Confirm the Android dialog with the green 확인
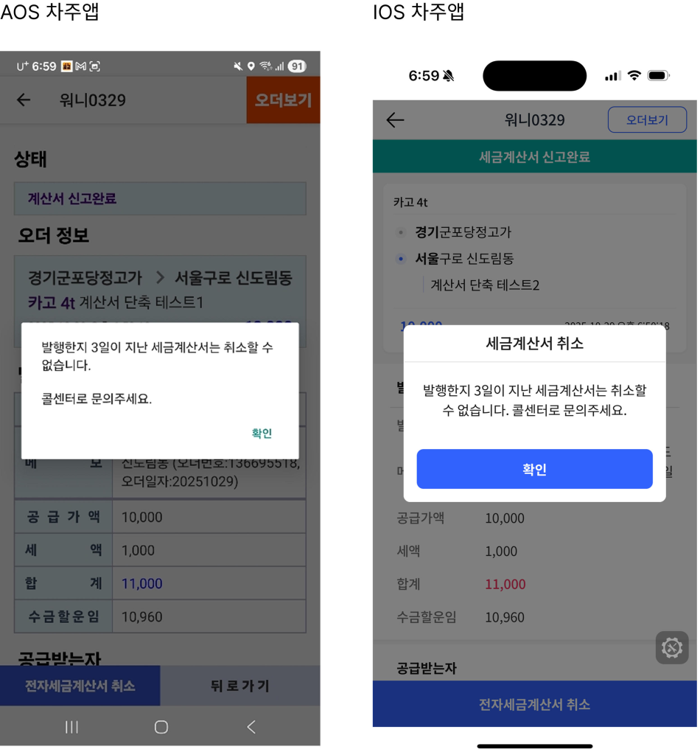Screen dimensions: 700x755 (262, 433)
